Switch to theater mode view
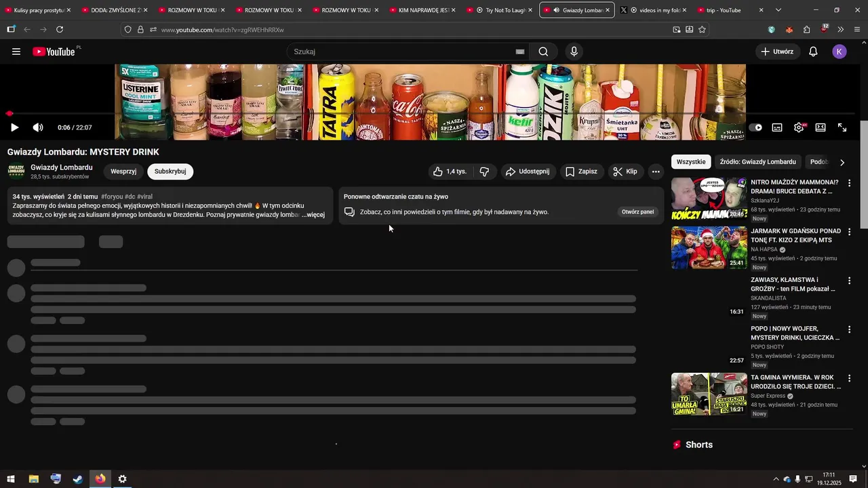 pyautogui.click(x=821, y=127)
